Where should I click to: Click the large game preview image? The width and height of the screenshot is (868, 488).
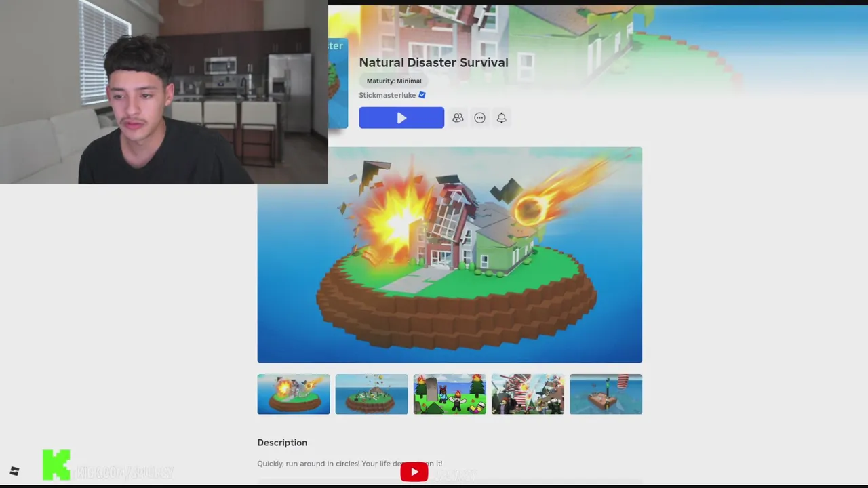450,255
